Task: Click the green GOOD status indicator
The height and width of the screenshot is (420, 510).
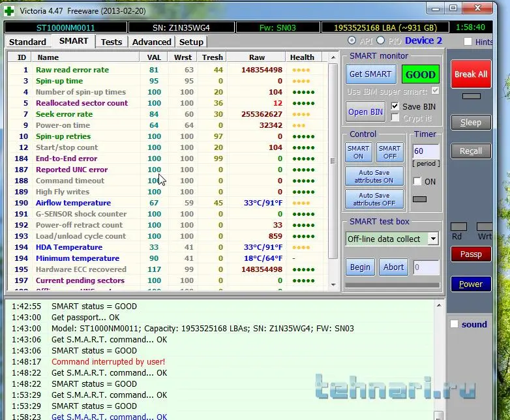Action: 420,74
